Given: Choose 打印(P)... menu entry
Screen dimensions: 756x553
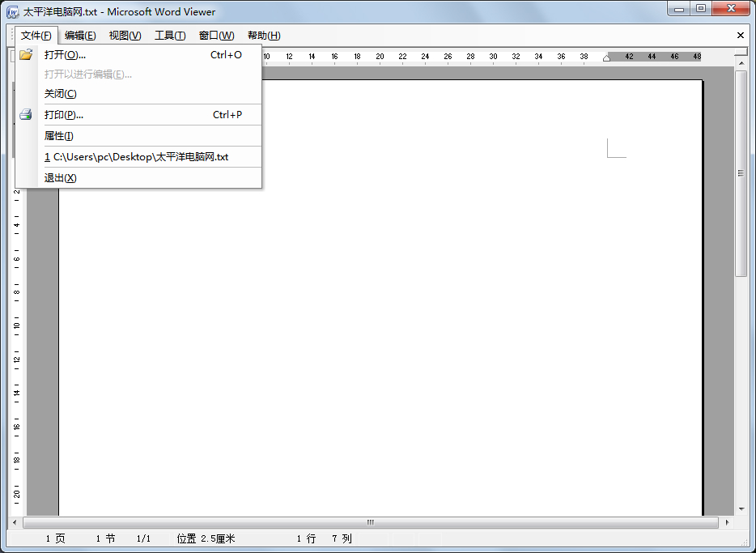Looking at the screenshot, I should pyautogui.click(x=139, y=115).
